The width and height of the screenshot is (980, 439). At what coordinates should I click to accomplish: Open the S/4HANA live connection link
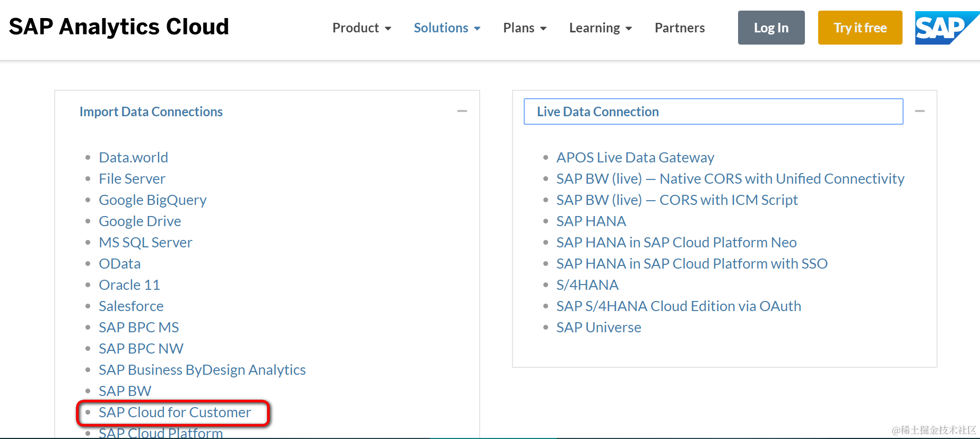[x=587, y=285]
